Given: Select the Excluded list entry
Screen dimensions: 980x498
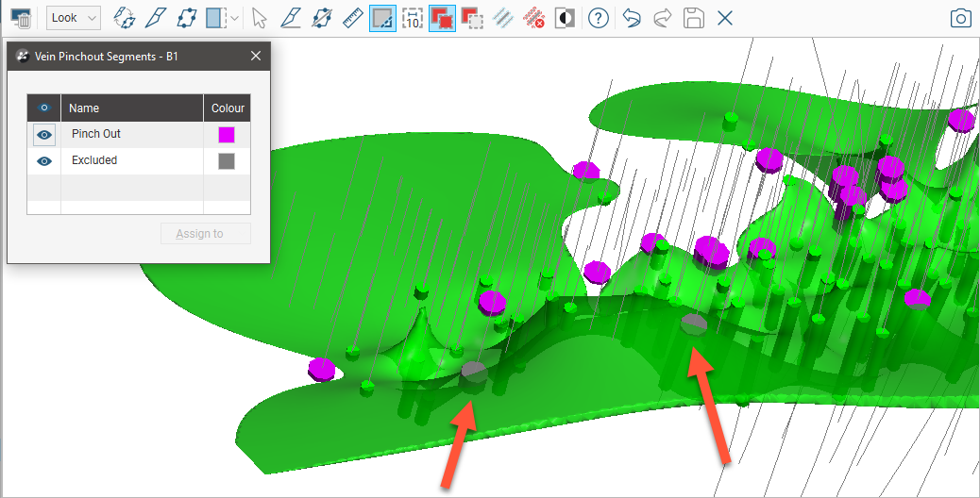Looking at the screenshot, I should tap(94, 161).
